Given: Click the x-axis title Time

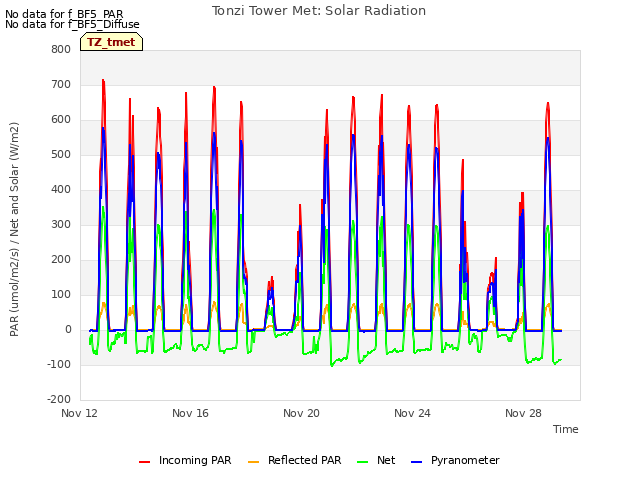Looking at the screenshot, I should (566, 429).
